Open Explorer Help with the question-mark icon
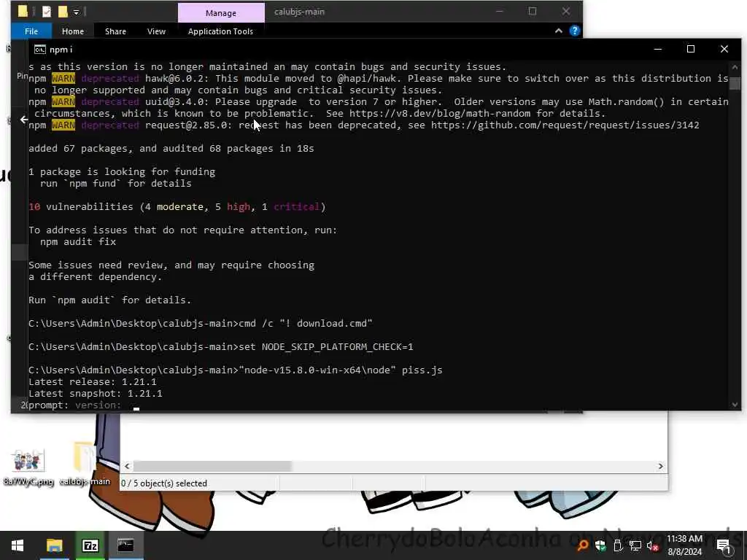This screenshot has width=747, height=560. point(575,31)
